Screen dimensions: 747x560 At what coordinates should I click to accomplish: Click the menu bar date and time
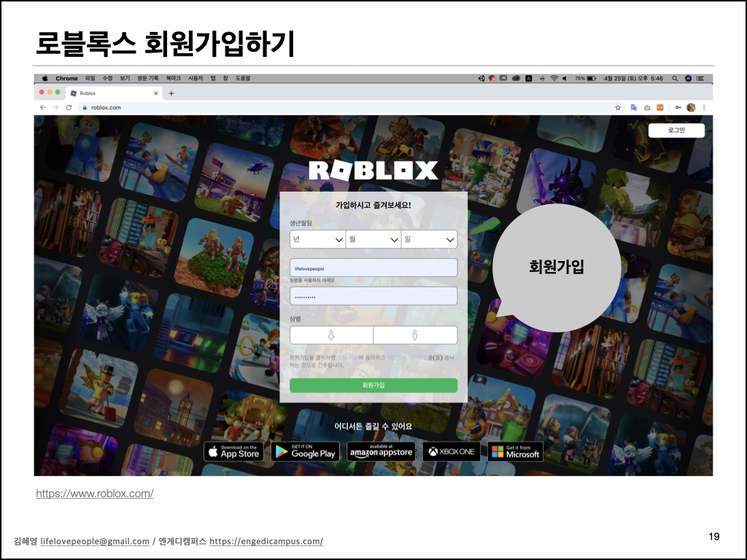pos(633,78)
